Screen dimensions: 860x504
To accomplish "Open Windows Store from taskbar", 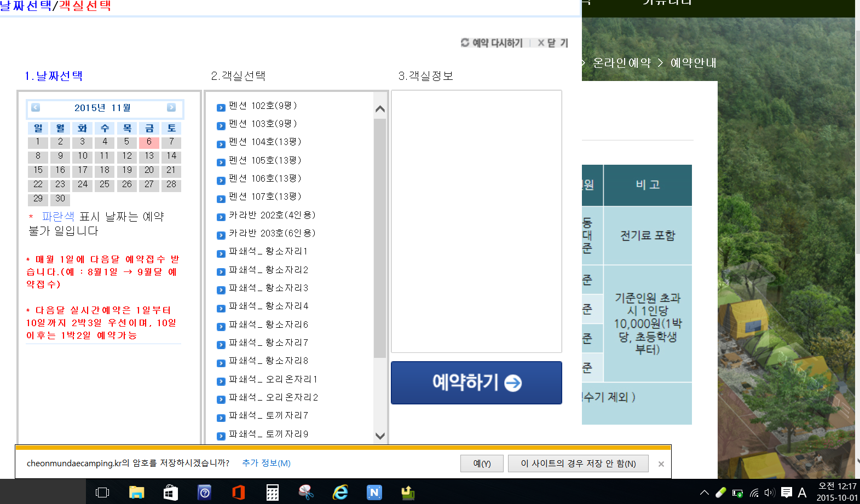I will pyautogui.click(x=170, y=492).
